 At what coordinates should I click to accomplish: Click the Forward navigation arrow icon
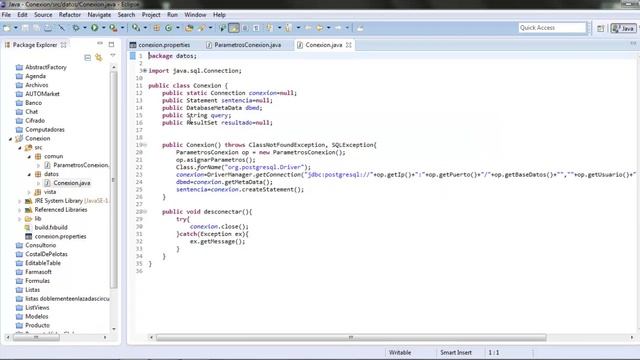point(338,28)
